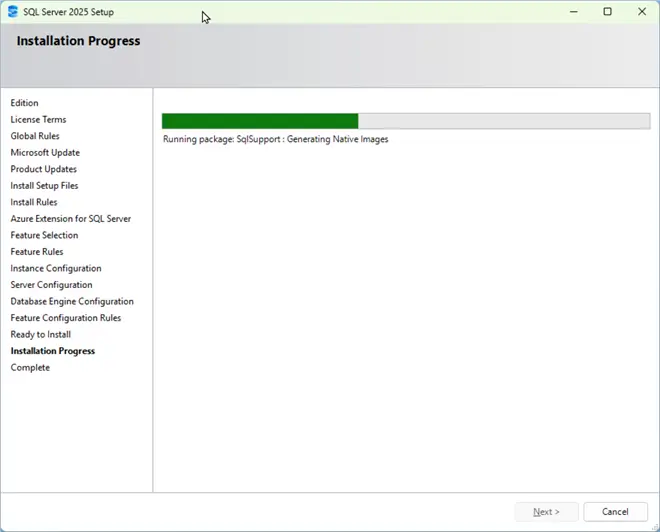The width and height of the screenshot is (660, 532).
Task: Select the bold Installation Progress sidebar step
Action: (x=53, y=351)
